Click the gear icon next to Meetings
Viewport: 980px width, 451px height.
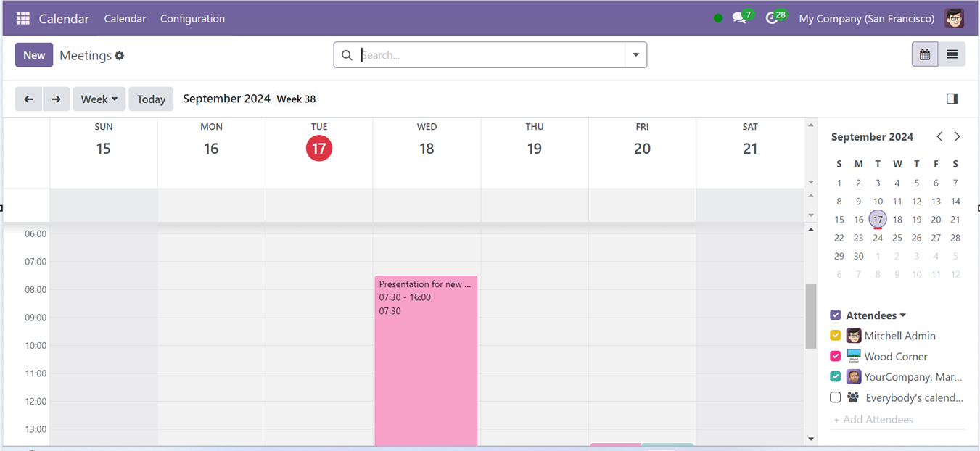(120, 55)
